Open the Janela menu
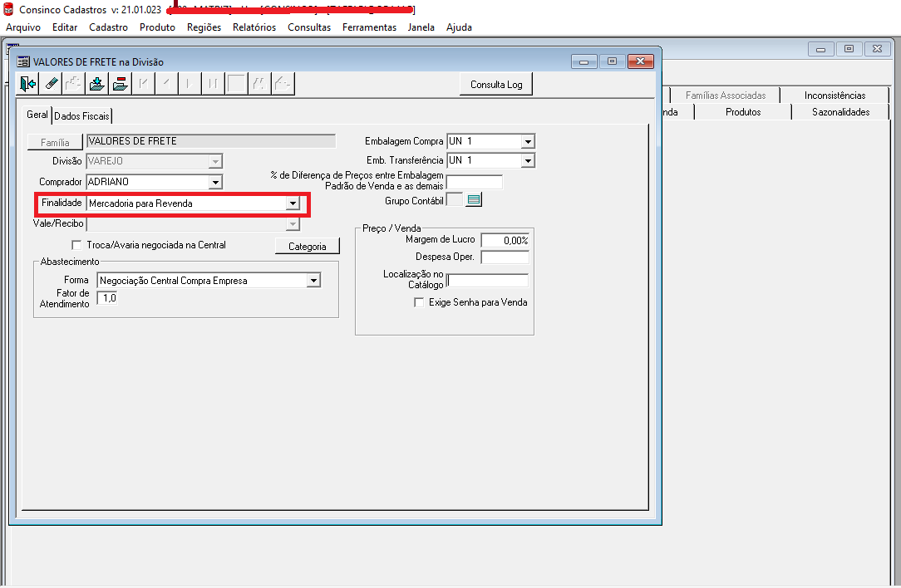901x588 pixels. pyautogui.click(x=421, y=27)
